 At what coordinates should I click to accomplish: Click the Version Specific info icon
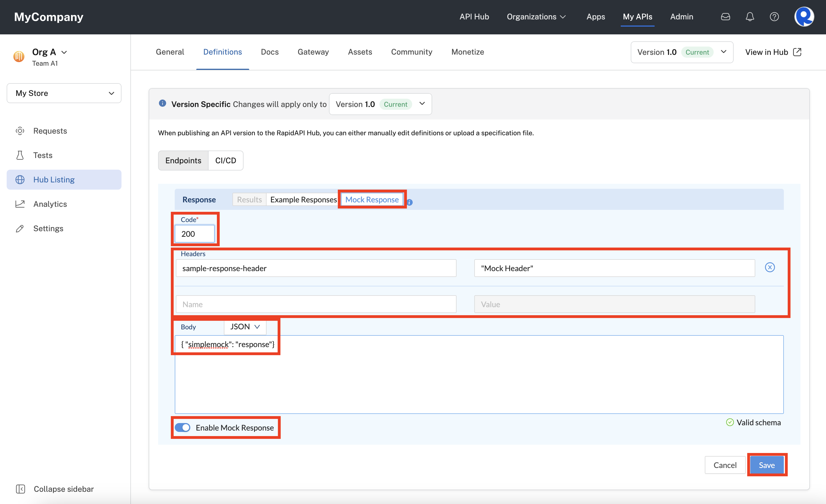click(x=163, y=104)
